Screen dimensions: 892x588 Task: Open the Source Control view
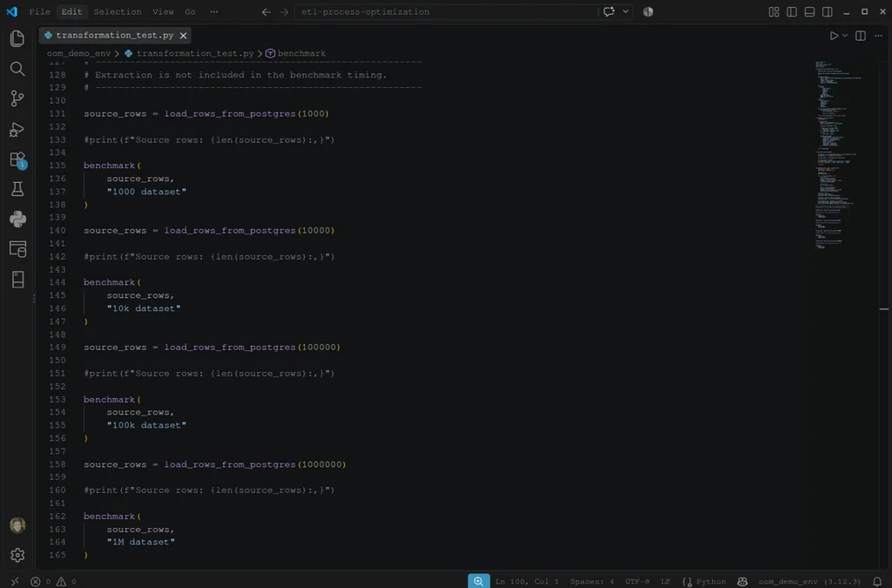pyautogui.click(x=17, y=99)
